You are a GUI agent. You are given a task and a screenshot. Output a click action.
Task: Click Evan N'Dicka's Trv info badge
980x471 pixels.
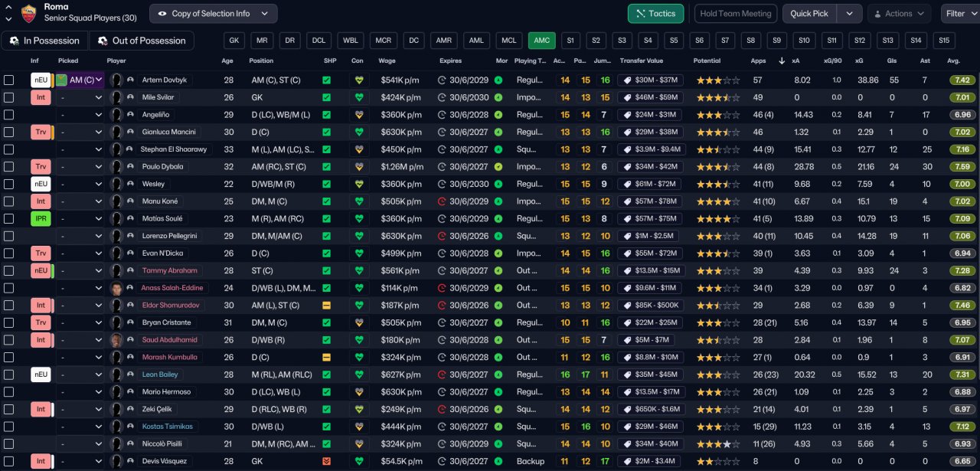tap(41, 253)
